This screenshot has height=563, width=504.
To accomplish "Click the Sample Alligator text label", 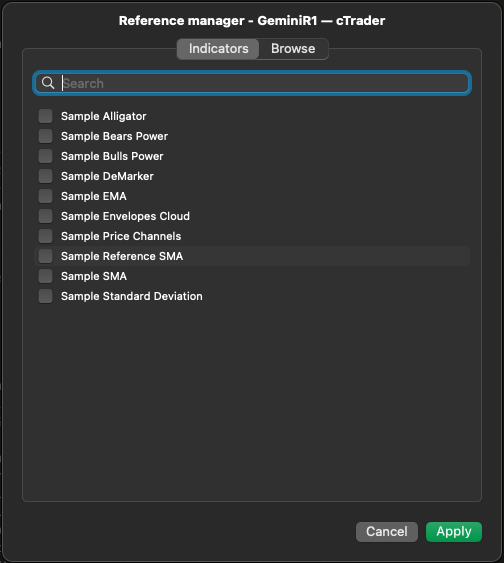I will click(104, 116).
